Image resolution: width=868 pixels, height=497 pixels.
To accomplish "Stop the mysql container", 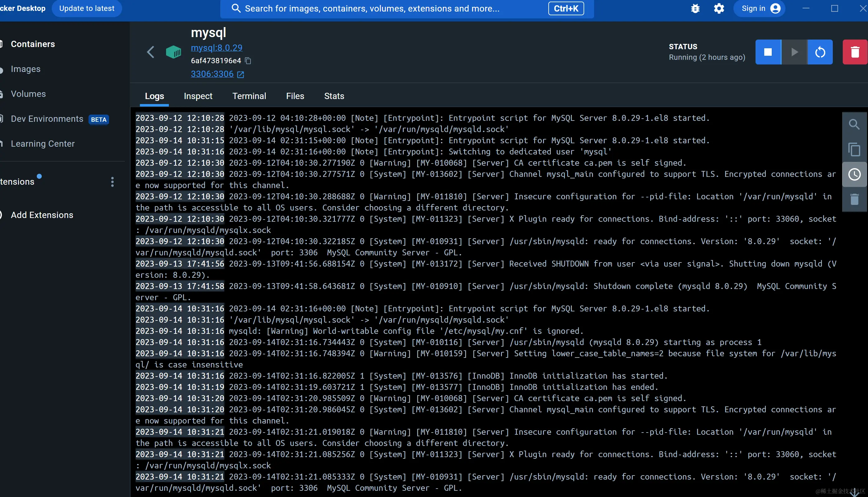I will pos(768,52).
